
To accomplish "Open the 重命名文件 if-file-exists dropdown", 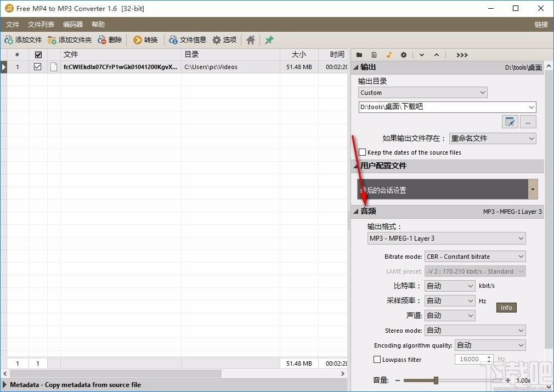I will (493, 139).
